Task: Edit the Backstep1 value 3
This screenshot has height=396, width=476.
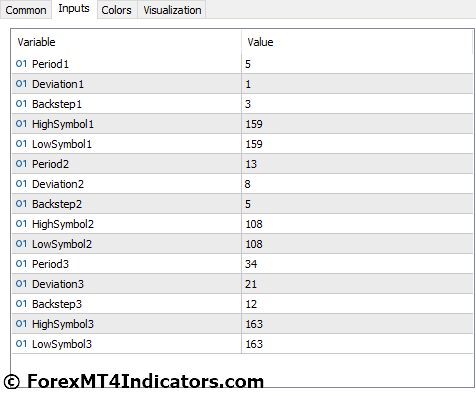Action: pyautogui.click(x=357, y=104)
